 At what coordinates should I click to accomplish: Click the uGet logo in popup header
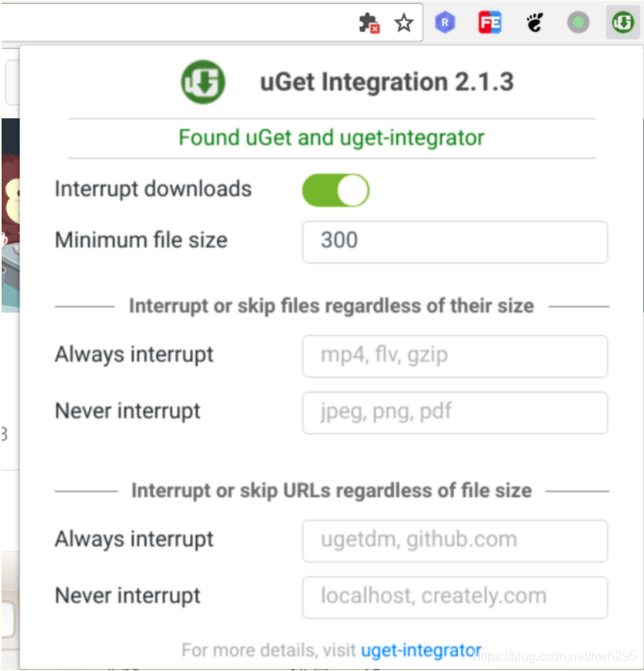pos(203,82)
